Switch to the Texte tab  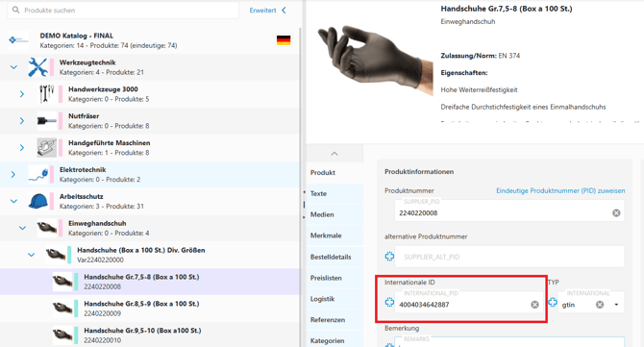point(334,193)
